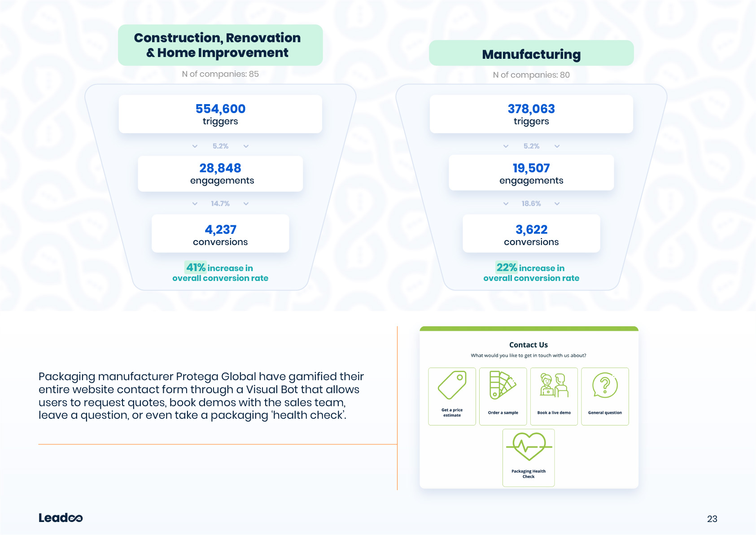Click the question mark speech bubble icon
Screen dimensions: 756x535
click(x=605, y=385)
